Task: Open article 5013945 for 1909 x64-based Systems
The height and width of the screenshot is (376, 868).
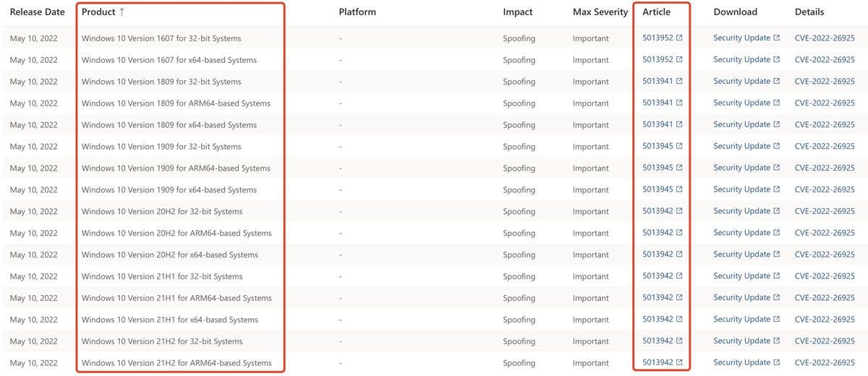Action: coord(658,189)
